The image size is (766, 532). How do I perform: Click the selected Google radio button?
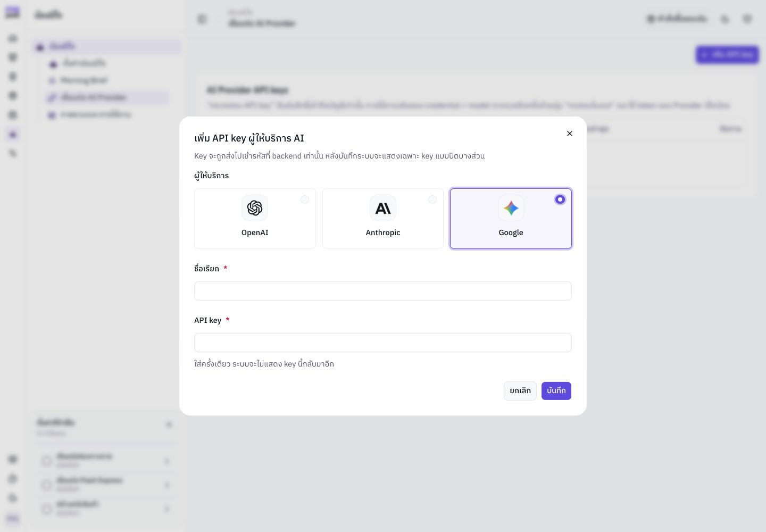pyautogui.click(x=560, y=199)
